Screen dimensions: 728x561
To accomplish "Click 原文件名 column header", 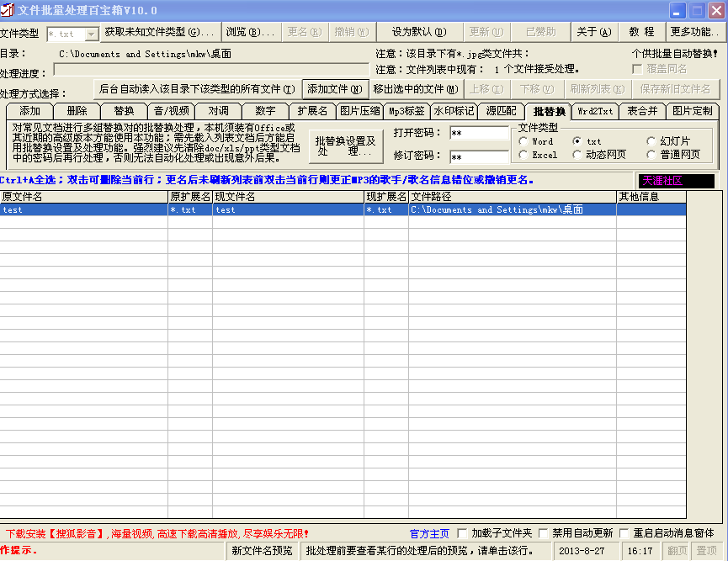I will [x=83, y=197].
